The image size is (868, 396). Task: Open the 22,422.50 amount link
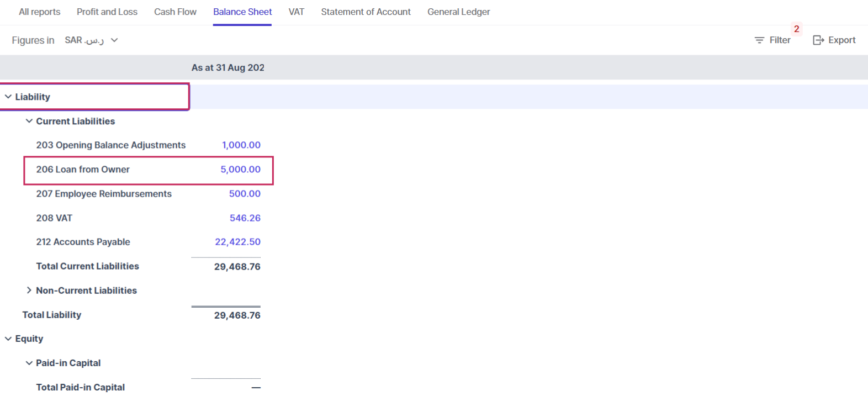click(238, 242)
